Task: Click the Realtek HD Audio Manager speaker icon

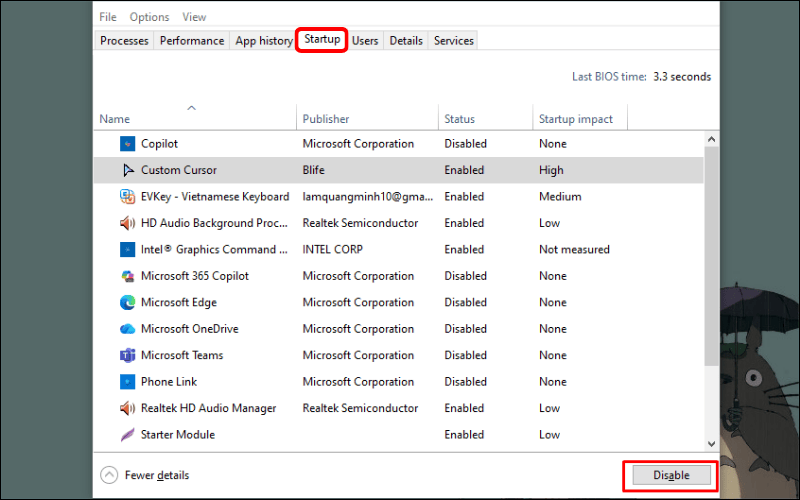Action: (x=127, y=409)
